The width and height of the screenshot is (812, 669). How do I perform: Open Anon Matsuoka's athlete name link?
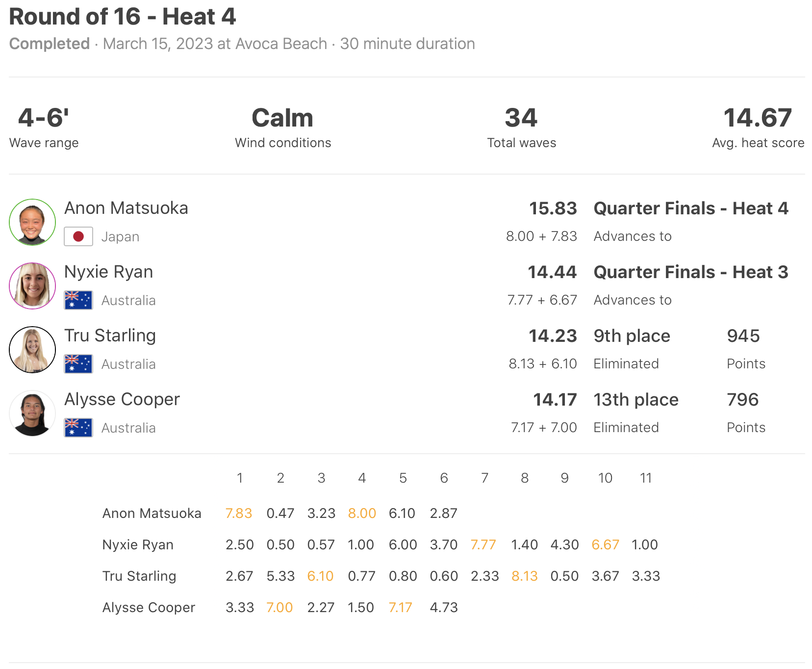coord(126,208)
